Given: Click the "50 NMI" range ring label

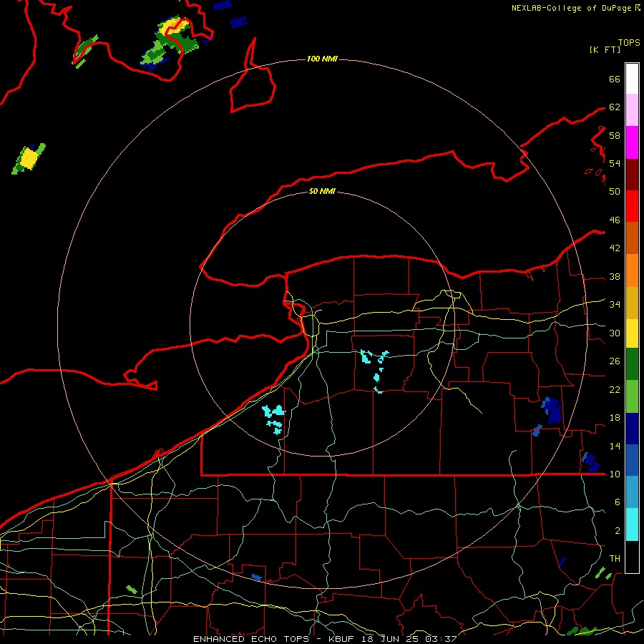Looking at the screenshot, I should coord(322,191).
